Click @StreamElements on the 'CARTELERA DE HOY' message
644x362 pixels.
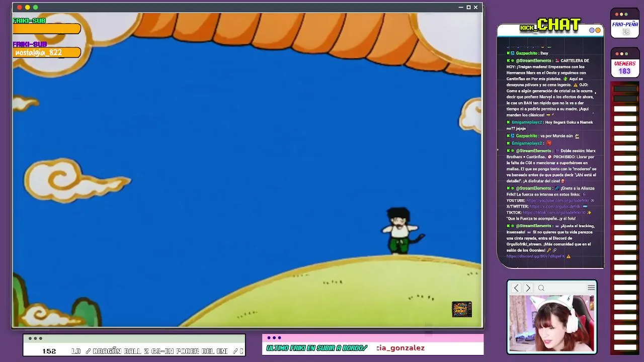pyautogui.click(x=533, y=61)
